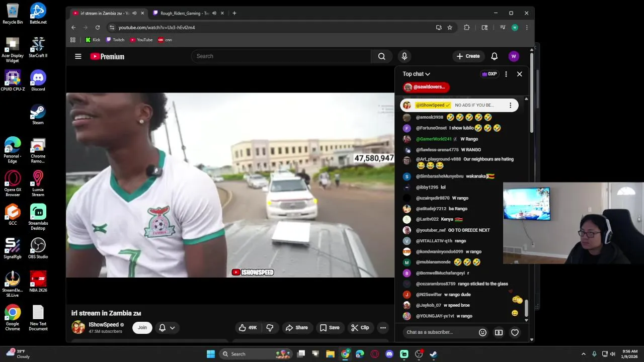
Task: Expand notification preferences chevron next to bell
Action: tap(172, 328)
